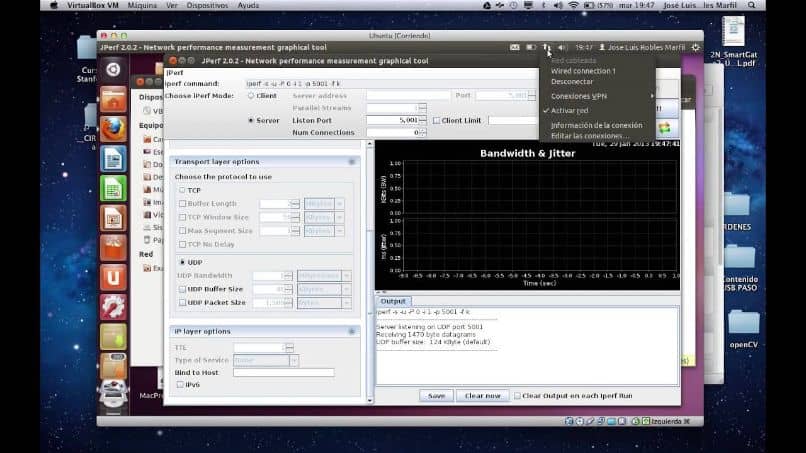Open LibreOffice Impress launcher icon
The height and width of the screenshot is (453, 806).
click(x=113, y=218)
